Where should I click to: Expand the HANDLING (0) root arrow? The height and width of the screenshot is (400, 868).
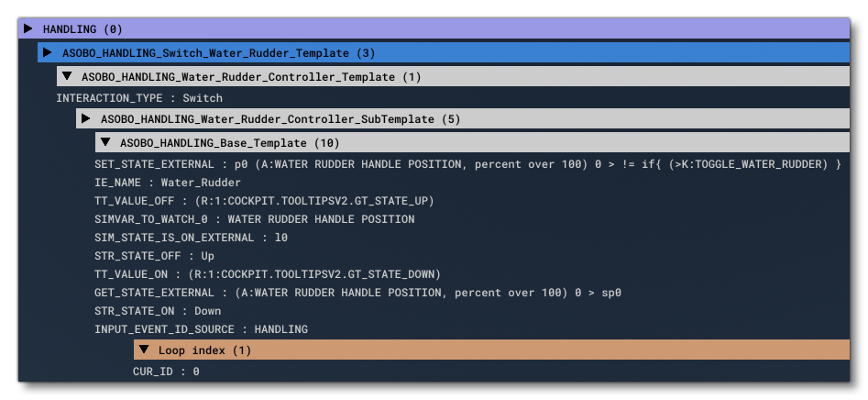tap(28, 29)
